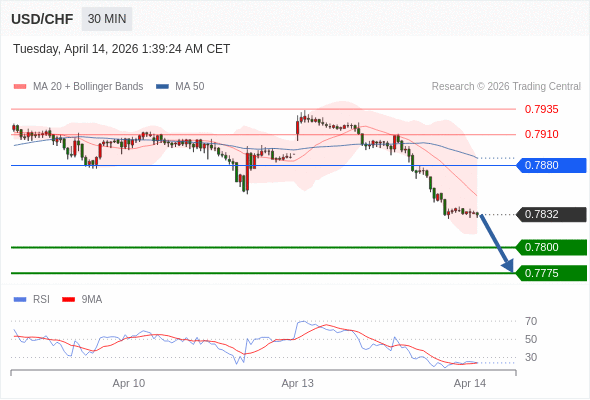Click the MA 20 + Bollinger Bands label

click(88, 87)
